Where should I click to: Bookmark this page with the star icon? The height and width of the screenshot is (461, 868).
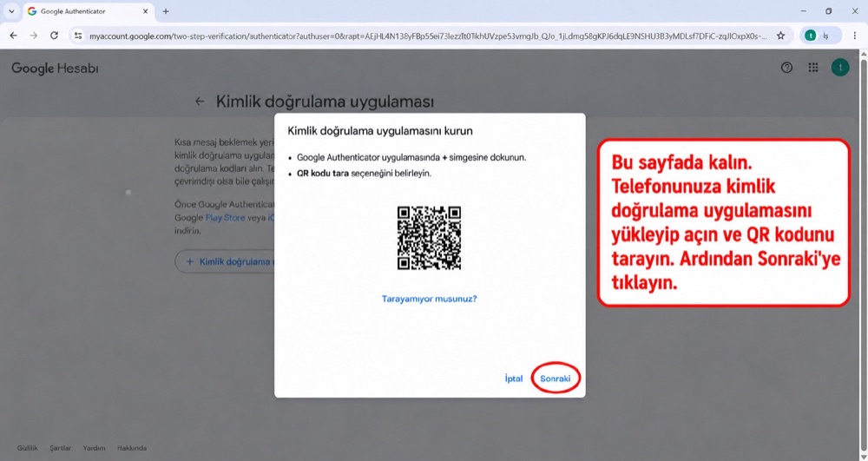[x=780, y=36]
